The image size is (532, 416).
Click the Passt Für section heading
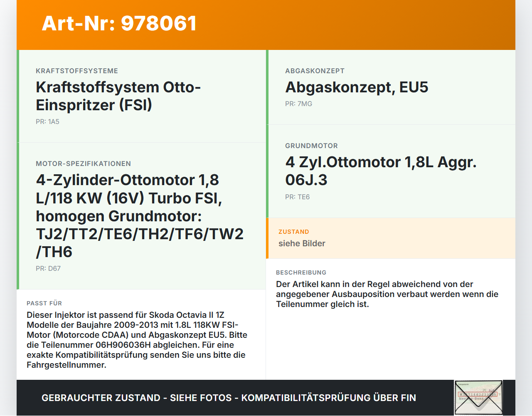pos(44,303)
